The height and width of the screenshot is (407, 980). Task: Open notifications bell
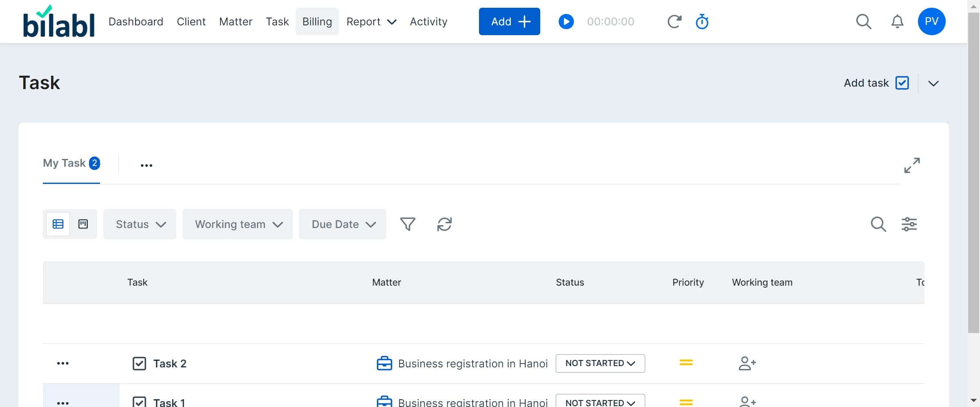click(x=897, y=21)
